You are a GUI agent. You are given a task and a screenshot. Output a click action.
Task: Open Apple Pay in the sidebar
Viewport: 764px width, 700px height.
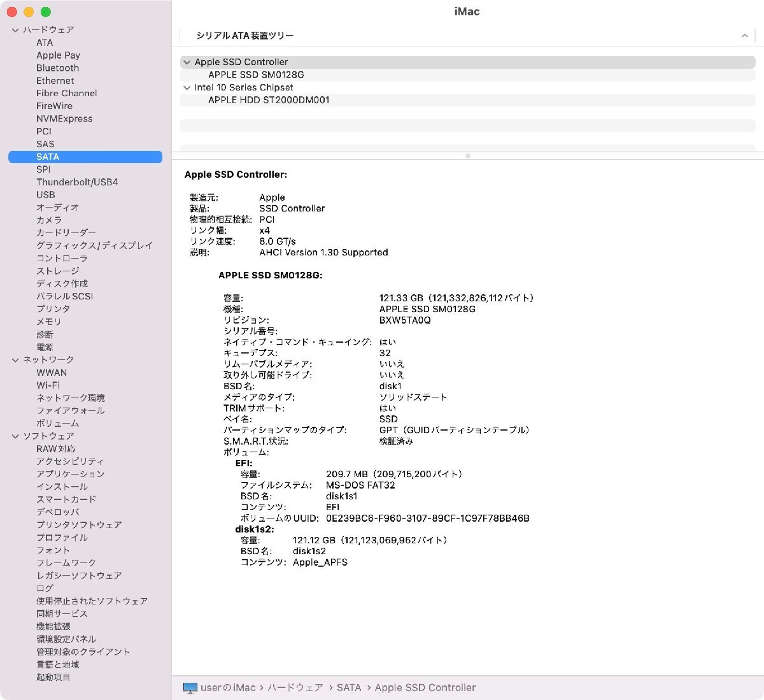[x=58, y=55]
